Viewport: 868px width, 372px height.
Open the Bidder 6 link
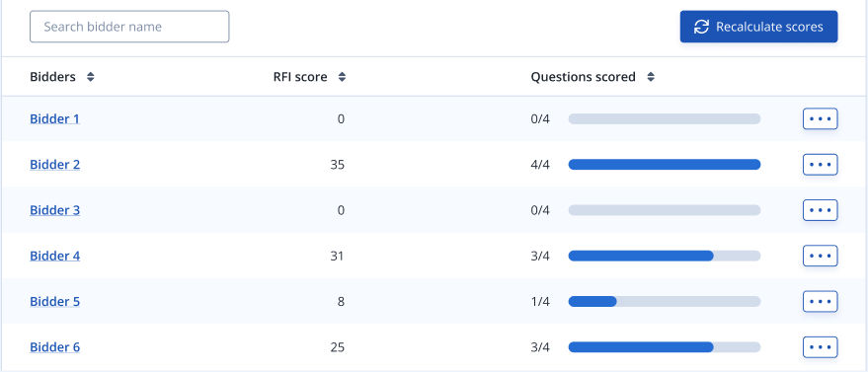[x=54, y=347]
